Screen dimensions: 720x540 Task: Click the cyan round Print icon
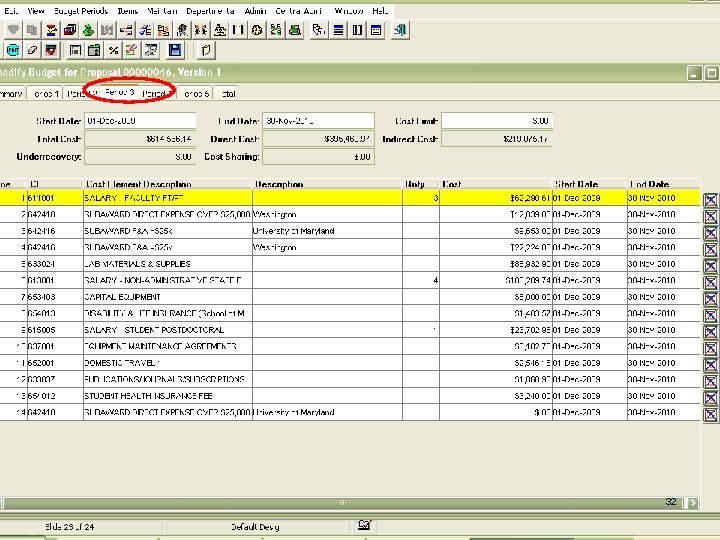[x=13, y=50]
